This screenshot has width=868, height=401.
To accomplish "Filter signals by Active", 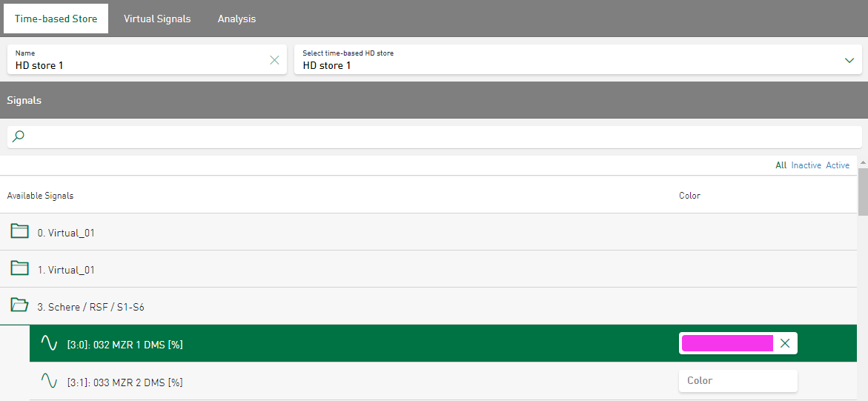I will click(x=838, y=165).
